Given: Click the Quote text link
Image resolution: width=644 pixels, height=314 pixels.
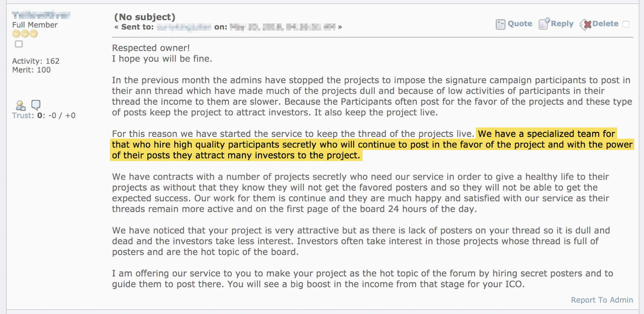Looking at the screenshot, I should tap(520, 24).
